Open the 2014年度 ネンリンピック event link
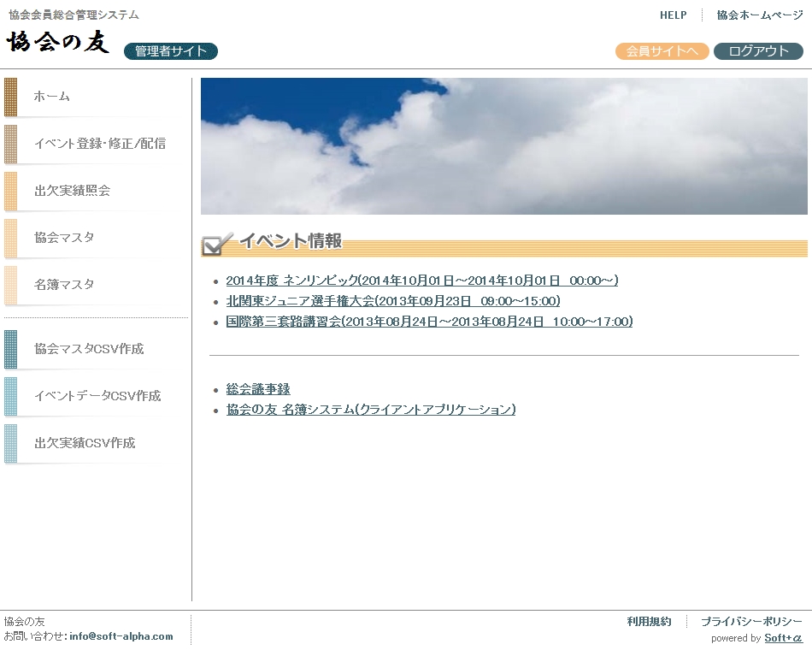 [x=421, y=281]
